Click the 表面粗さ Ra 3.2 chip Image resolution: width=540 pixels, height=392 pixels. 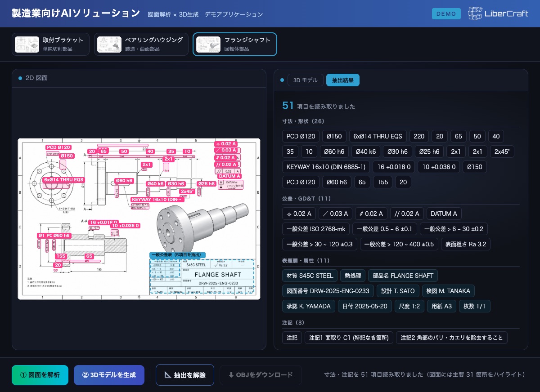(x=466, y=245)
